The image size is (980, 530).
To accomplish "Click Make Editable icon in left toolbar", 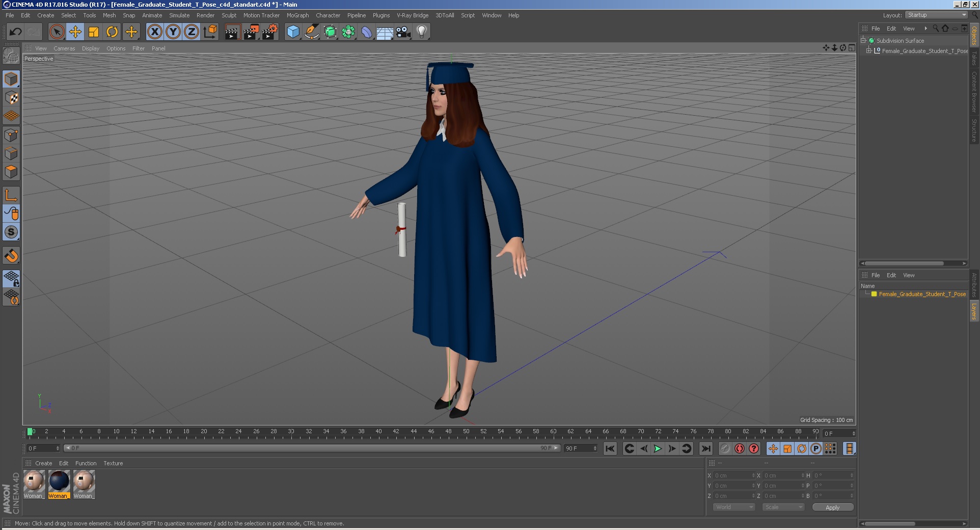I will coord(11,55).
